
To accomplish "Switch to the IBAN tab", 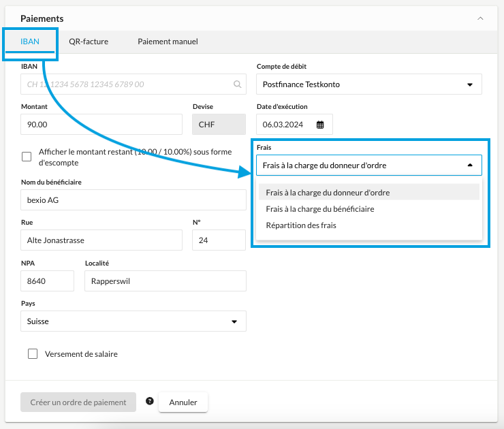I will click(30, 42).
